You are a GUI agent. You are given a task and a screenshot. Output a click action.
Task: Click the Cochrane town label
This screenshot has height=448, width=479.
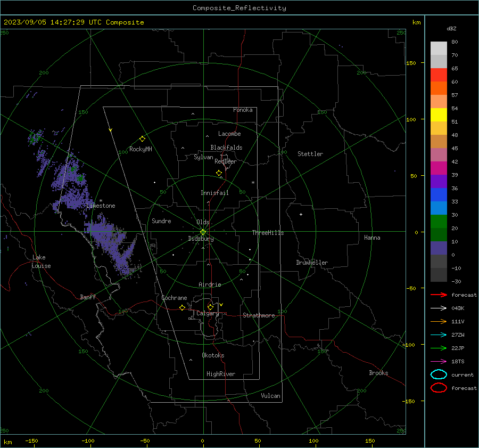click(174, 298)
